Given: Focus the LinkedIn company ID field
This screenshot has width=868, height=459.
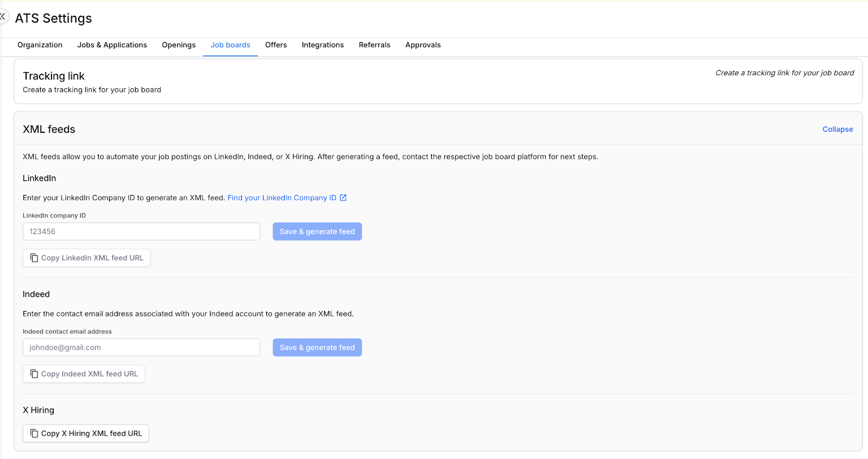Looking at the screenshot, I should (x=141, y=231).
